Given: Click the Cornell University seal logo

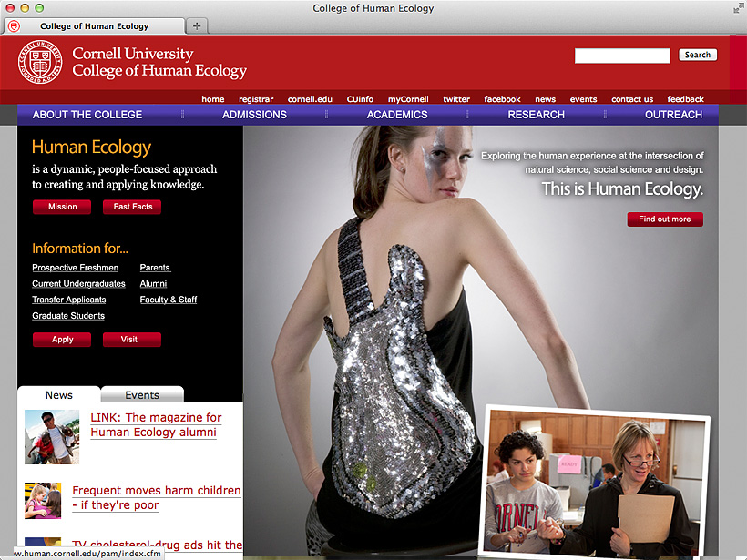Looking at the screenshot, I should click(x=40, y=63).
